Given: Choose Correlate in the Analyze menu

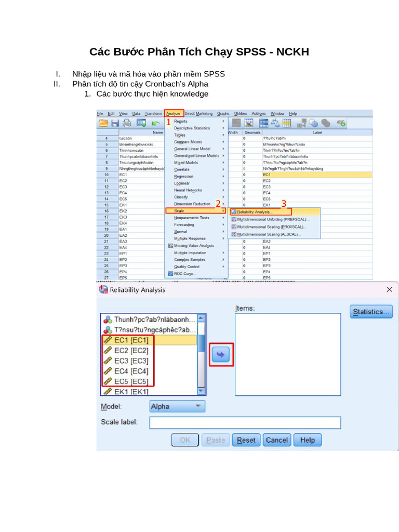Looking at the screenshot, I should tap(196, 169).
